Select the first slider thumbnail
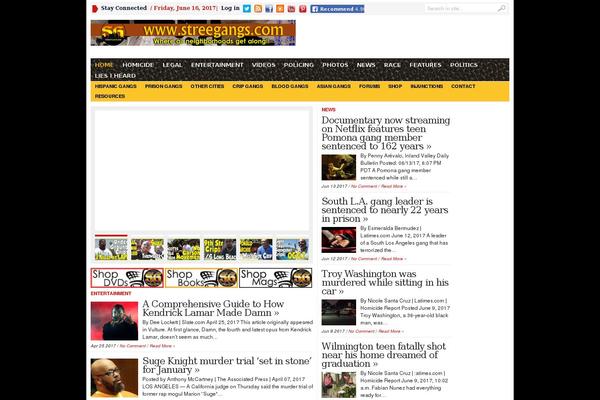 (110, 248)
